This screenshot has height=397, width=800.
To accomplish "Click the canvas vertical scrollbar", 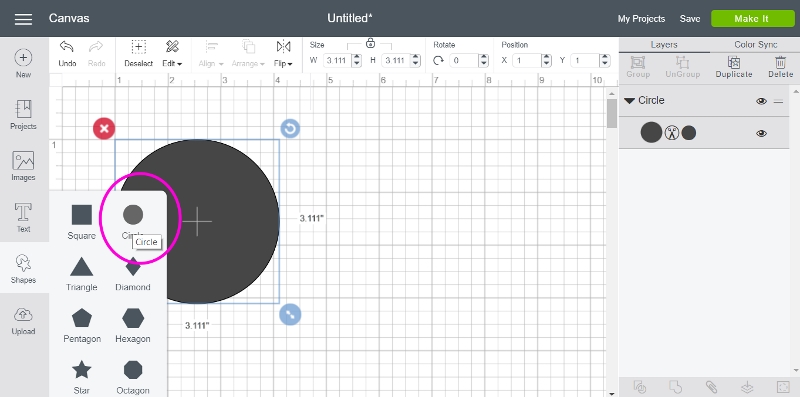I will point(612,113).
